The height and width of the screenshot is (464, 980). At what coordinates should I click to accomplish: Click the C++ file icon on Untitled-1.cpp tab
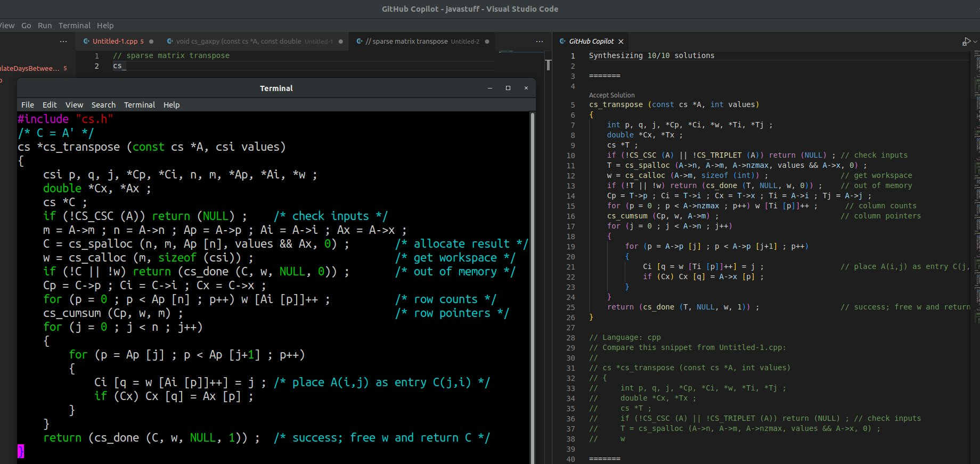pyautogui.click(x=86, y=41)
